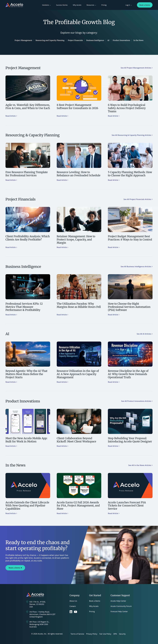The image size is (158, 644).
Task: Open See All In the News Articles
Action: [x=140, y=465]
